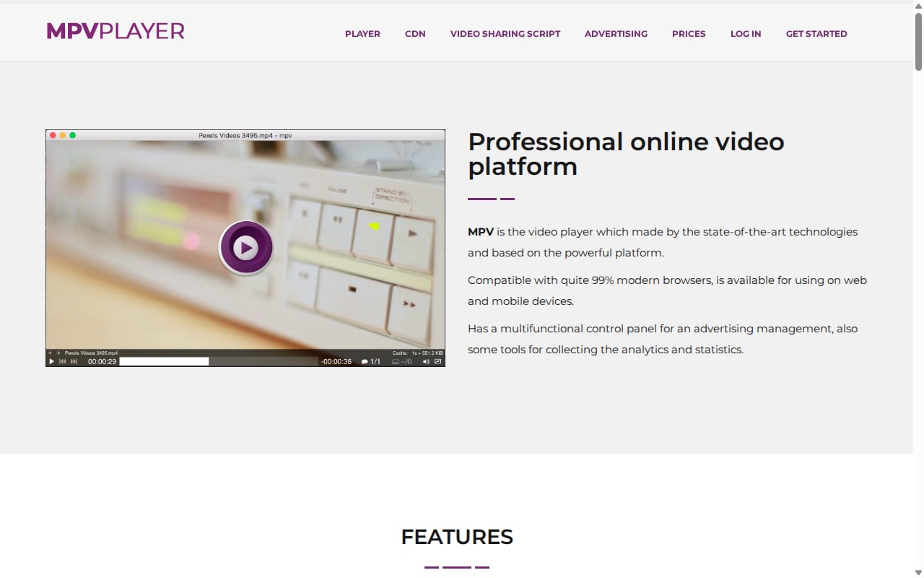Open the ADVERTISING nav item
The image size is (924, 578).
click(x=616, y=34)
